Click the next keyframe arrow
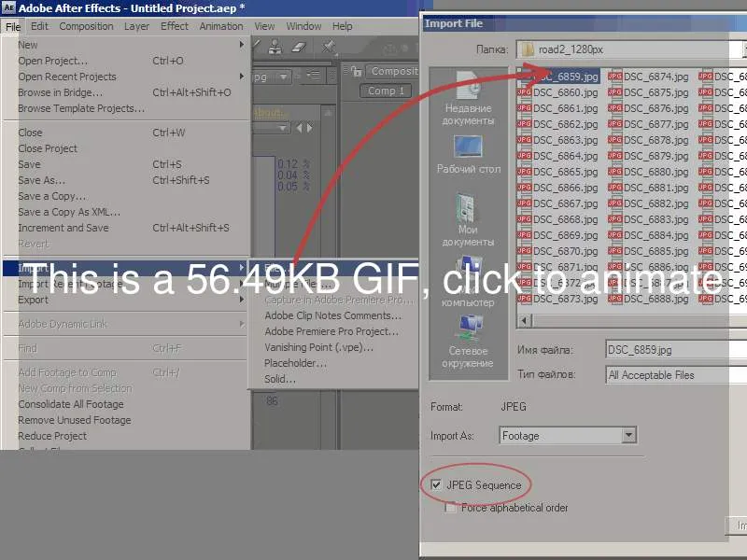The width and height of the screenshot is (747, 560). coord(310,128)
